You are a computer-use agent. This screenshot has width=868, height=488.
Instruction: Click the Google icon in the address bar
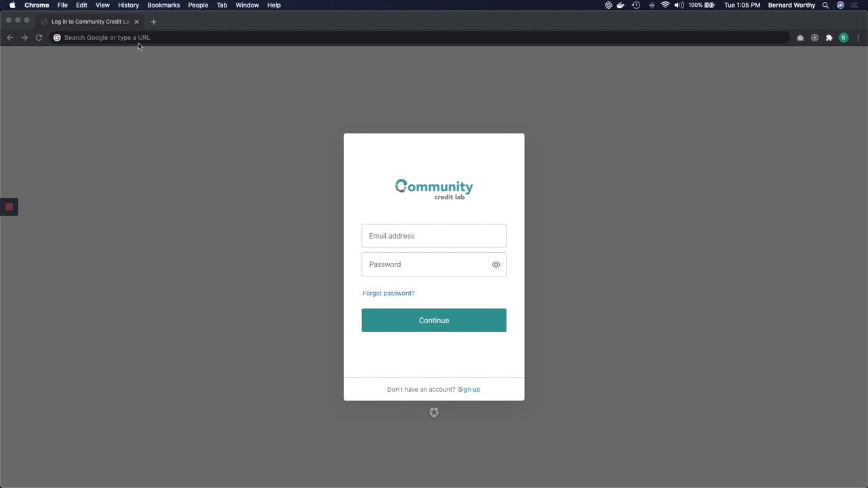[x=57, y=38]
